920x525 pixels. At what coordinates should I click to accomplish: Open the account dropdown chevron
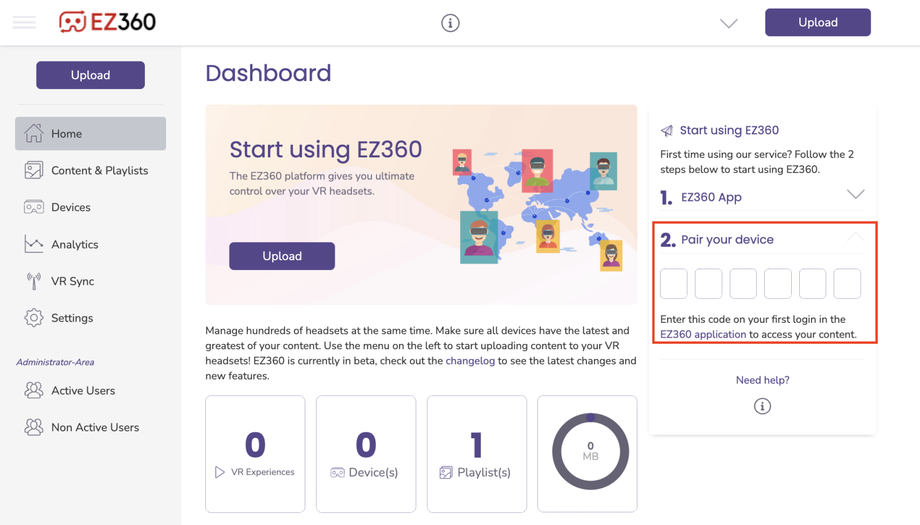pyautogui.click(x=728, y=24)
